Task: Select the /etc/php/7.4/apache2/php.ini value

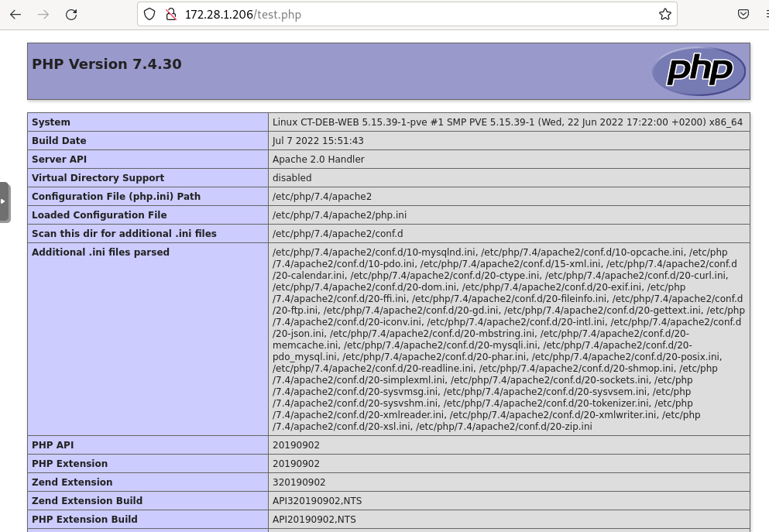Action: click(339, 215)
